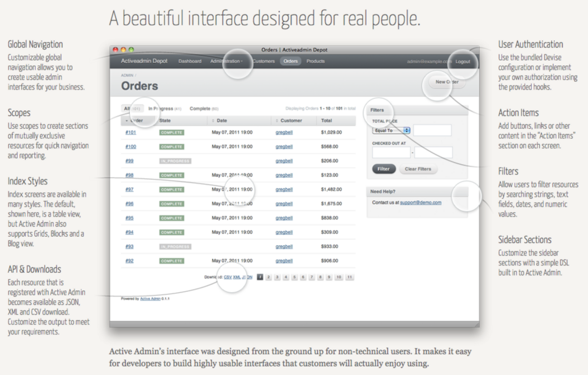The image size is (588, 375).
Task: Expand the Administration navigation menu
Action: tap(227, 61)
